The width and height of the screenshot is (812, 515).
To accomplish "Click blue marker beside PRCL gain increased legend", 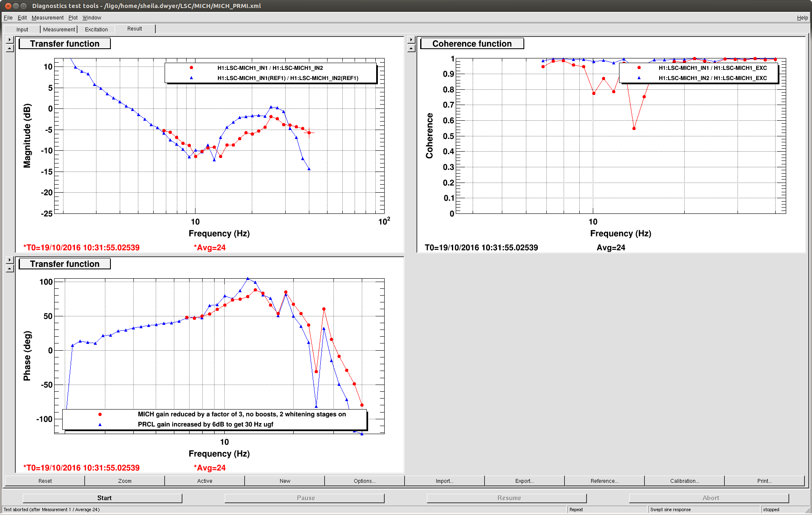I will (x=100, y=424).
